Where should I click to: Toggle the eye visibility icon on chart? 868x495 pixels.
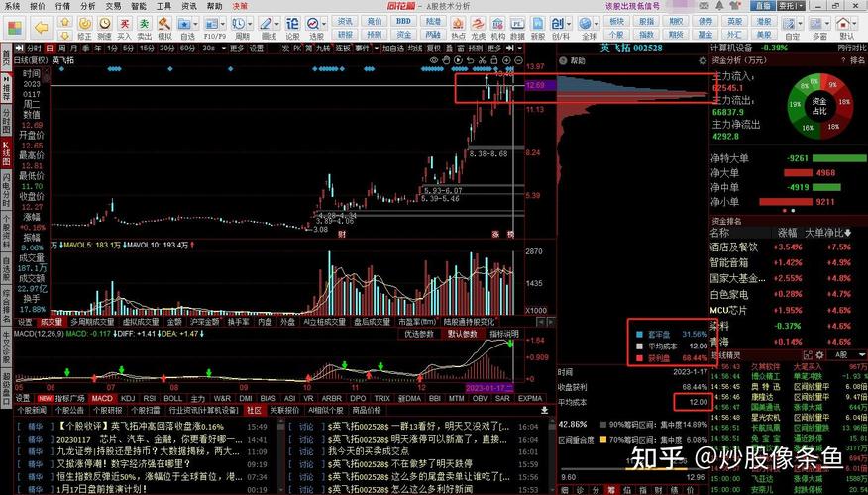point(435,60)
